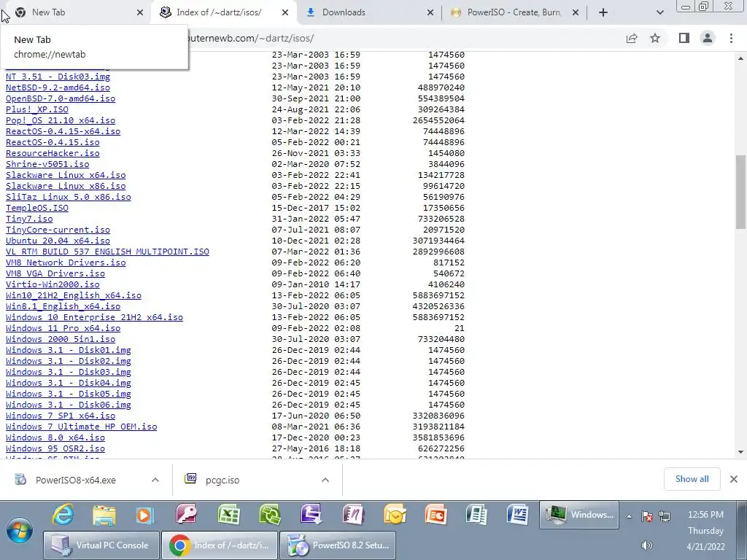Open Windows_3.1_-_Disk04.img link
Image resolution: width=747 pixels, height=560 pixels.
point(68,384)
